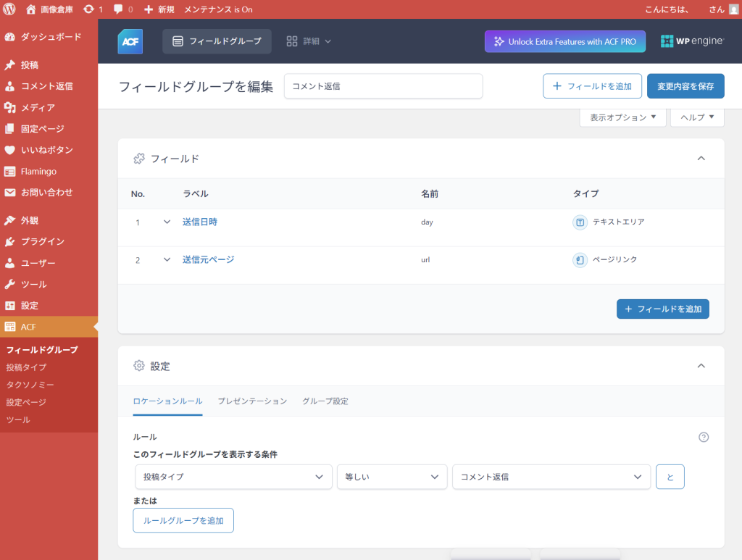Switch to the プレゼンテーション tab

(x=252, y=401)
